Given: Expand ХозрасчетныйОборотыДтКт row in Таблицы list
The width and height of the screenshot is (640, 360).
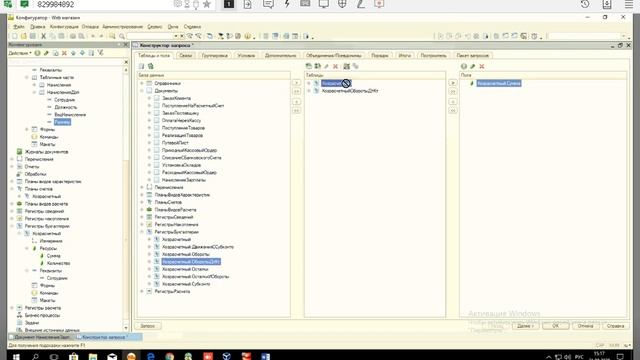Looking at the screenshot, I should (x=309, y=91).
